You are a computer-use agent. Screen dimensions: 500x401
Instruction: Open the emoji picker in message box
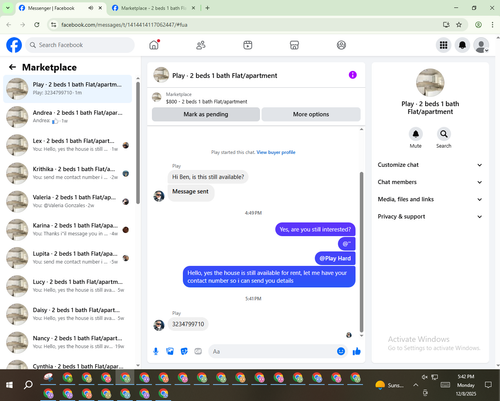pos(341,351)
